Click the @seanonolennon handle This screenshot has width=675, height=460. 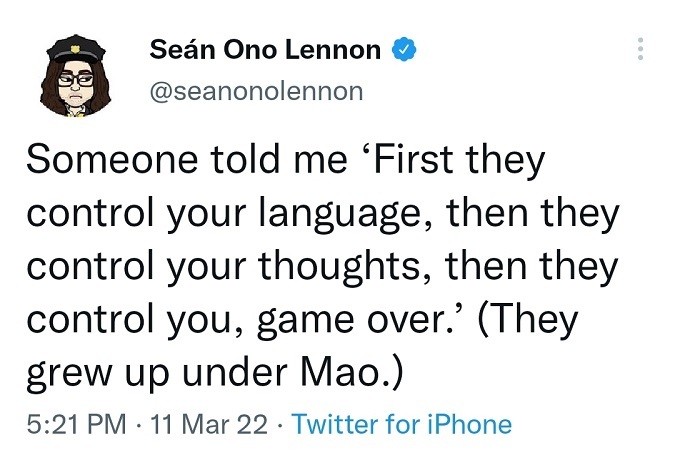[256, 92]
